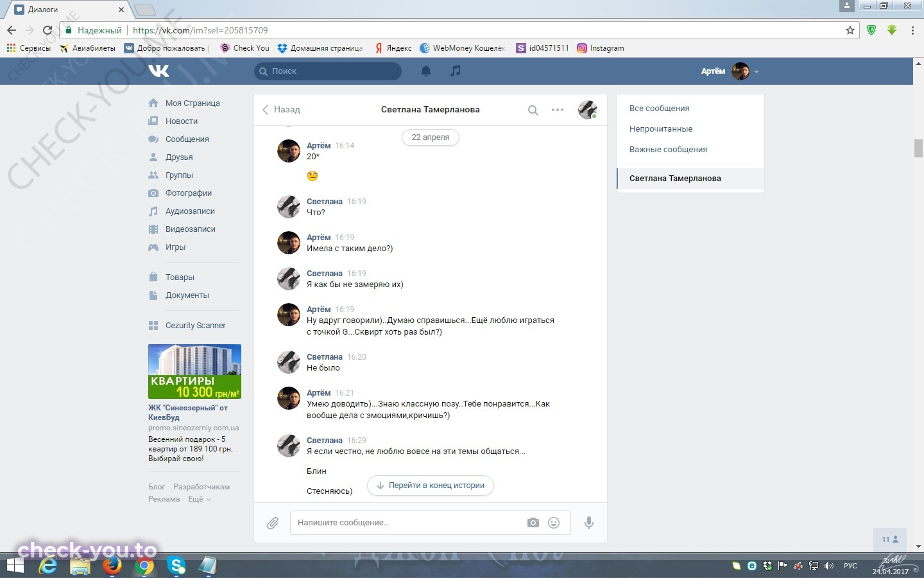Open the Instagram bookmark

click(x=600, y=48)
